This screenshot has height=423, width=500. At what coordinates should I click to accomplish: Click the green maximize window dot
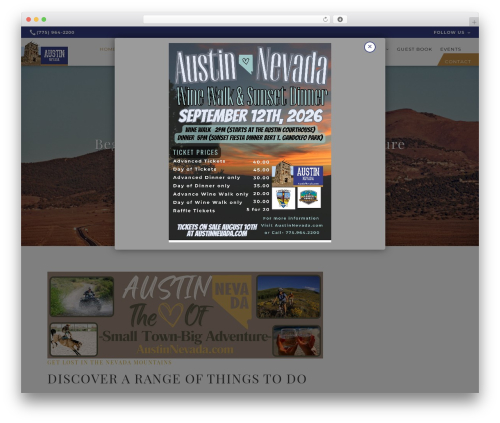click(44, 20)
